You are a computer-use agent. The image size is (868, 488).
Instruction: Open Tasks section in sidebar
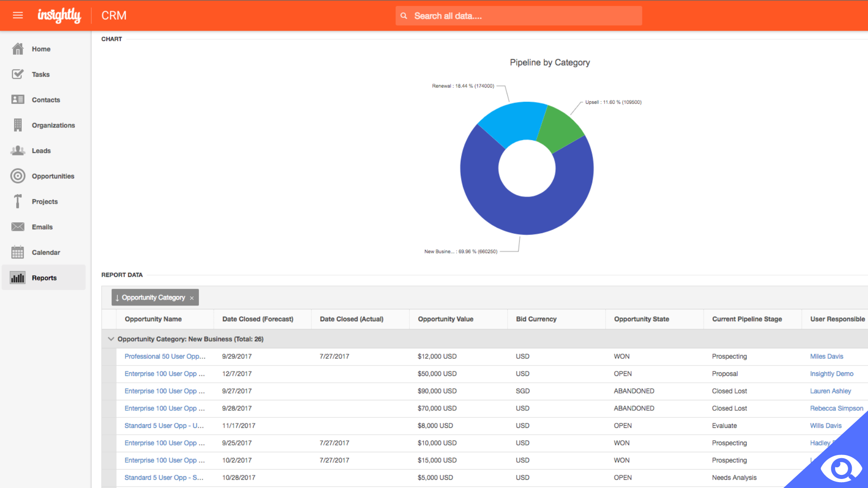coord(40,74)
